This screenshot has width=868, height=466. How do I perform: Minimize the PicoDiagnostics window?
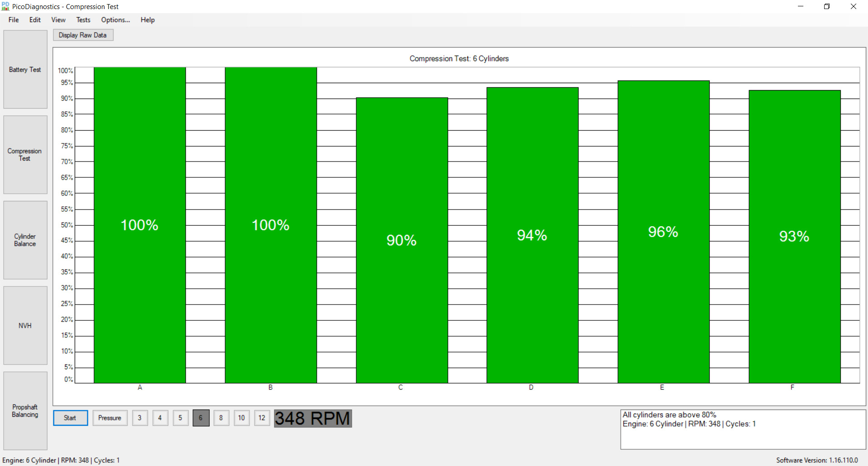coord(801,6)
